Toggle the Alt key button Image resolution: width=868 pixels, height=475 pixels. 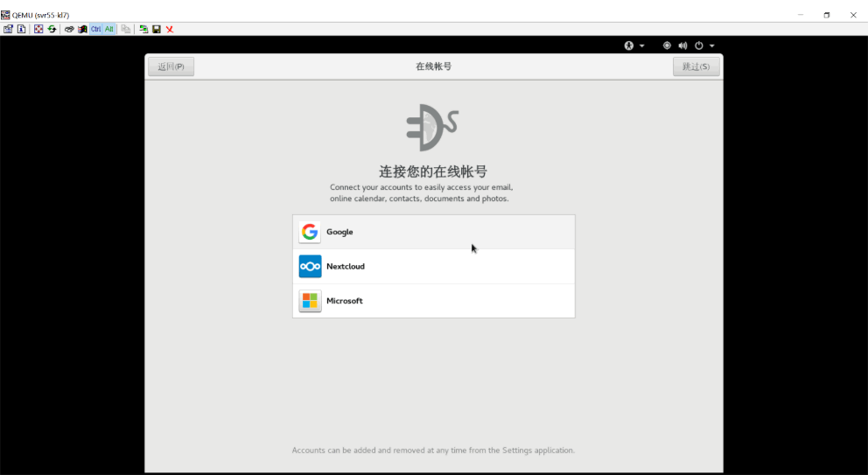tap(109, 29)
